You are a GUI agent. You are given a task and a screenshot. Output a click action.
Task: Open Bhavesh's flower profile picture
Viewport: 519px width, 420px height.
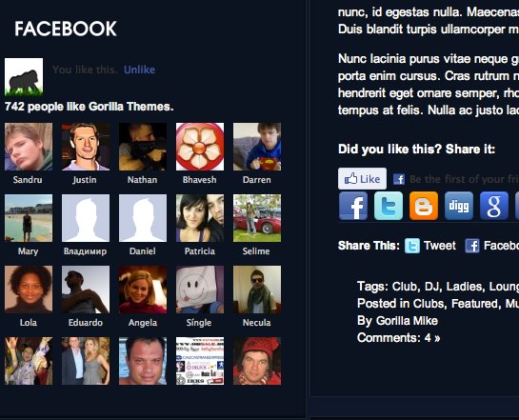pyautogui.click(x=200, y=147)
